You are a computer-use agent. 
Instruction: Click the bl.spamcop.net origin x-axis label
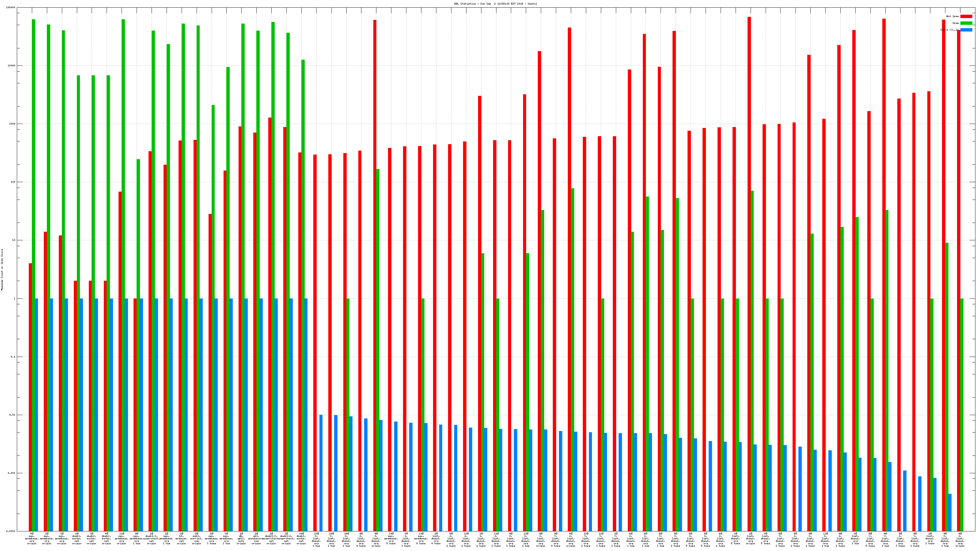[182, 538]
